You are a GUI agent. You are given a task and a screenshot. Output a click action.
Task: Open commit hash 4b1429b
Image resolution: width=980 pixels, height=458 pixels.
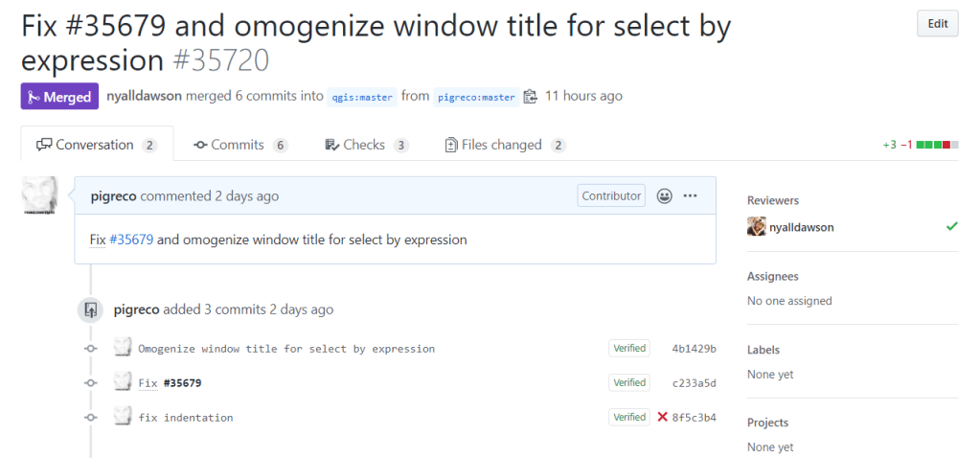click(x=694, y=348)
